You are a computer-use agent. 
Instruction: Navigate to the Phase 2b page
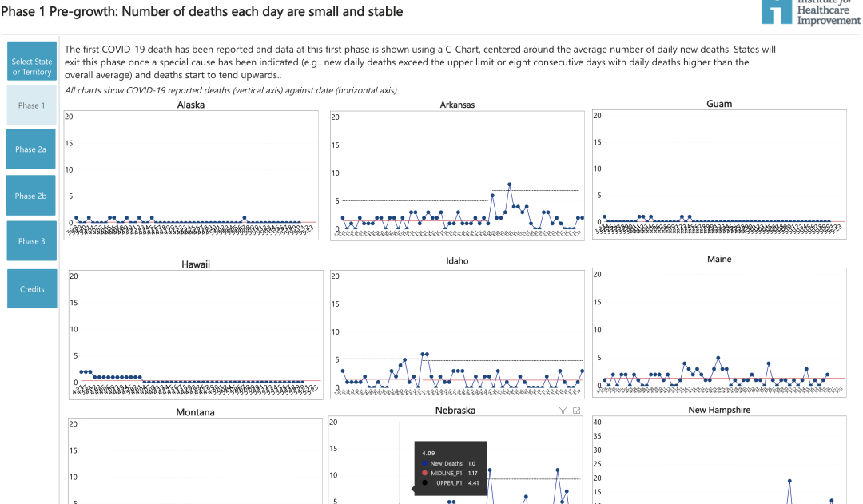[x=32, y=196]
